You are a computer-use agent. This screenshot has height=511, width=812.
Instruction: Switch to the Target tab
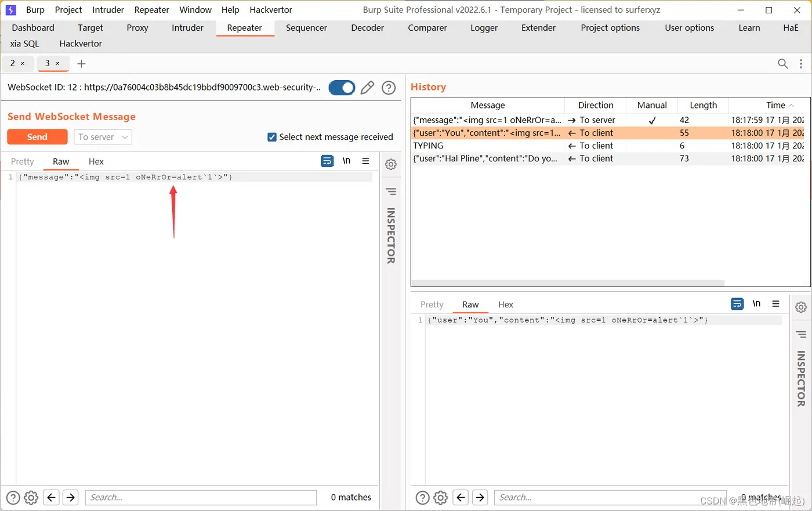point(90,28)
